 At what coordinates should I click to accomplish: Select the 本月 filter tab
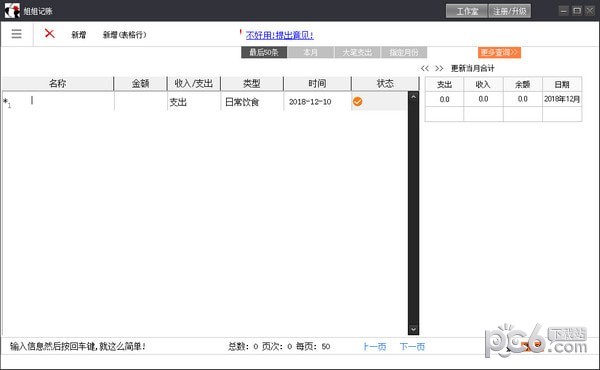pos(310,52)
